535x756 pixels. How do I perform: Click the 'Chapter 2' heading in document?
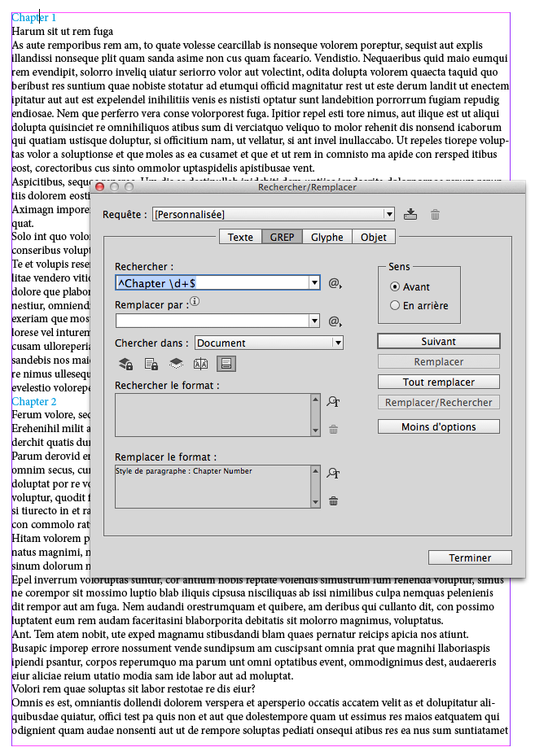point(33,402)
